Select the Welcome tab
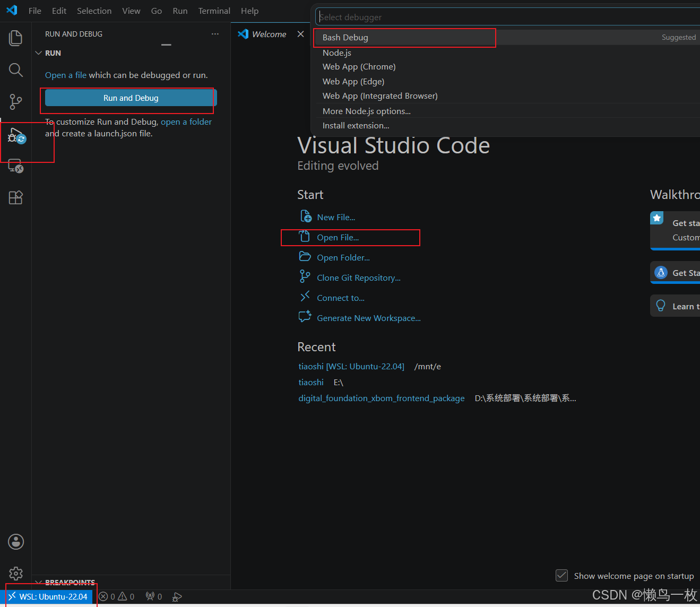700x607 pixels. pos(270,34)
